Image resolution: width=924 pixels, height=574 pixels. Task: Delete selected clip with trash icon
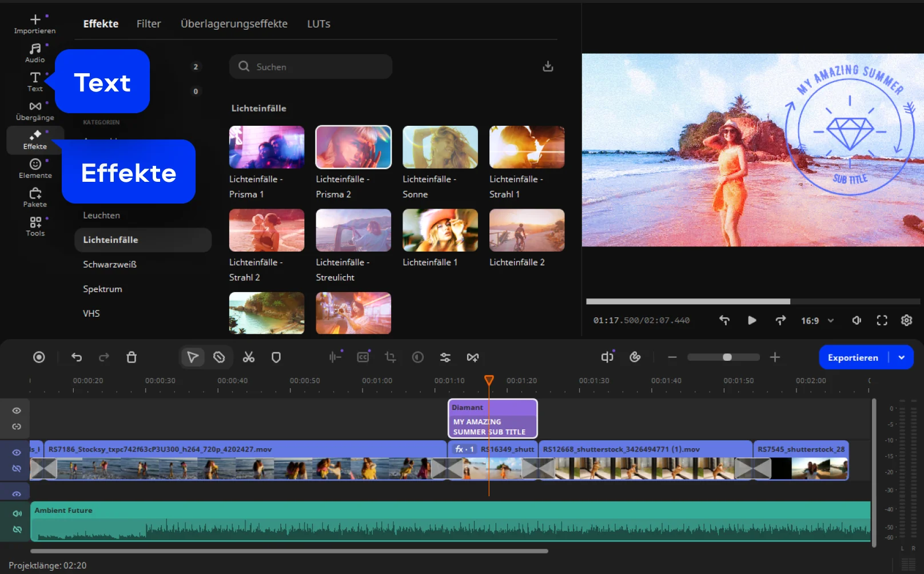click(x=132, y=357)
